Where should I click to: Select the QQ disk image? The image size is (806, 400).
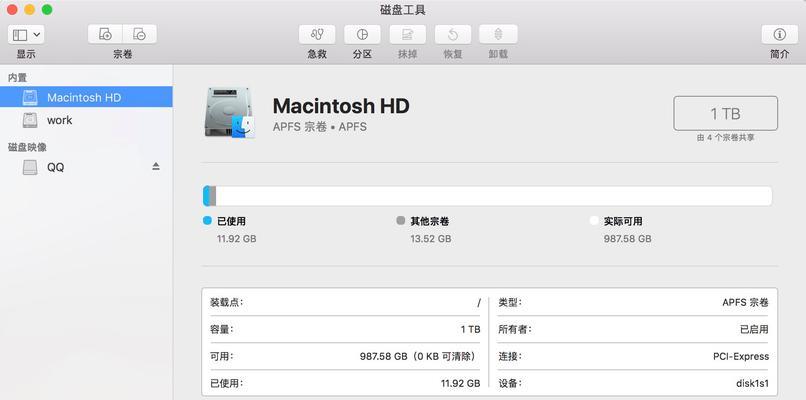86,167
